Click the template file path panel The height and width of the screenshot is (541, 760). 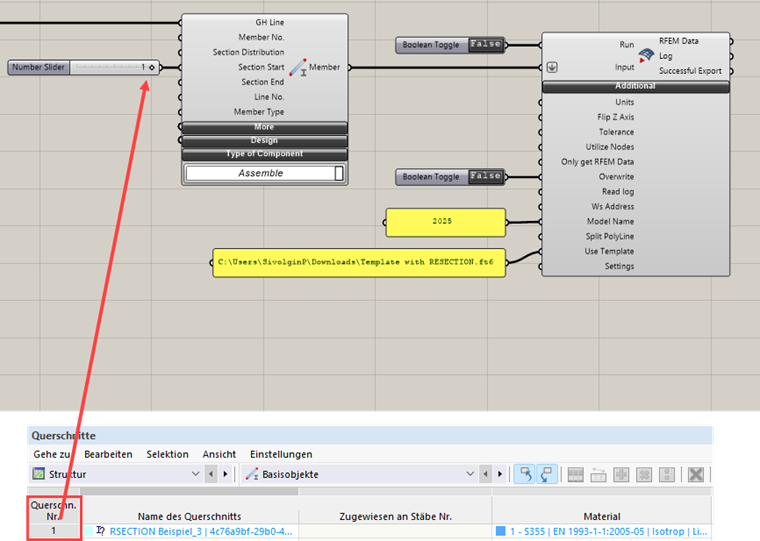[359, 263]
